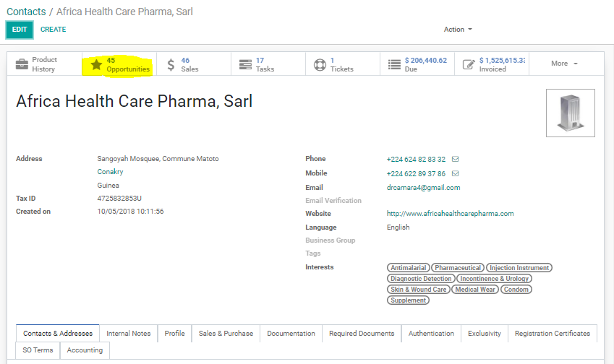Screen dimensions: 614x364
Task: Click the Due list icon
Action: (394, 64)
